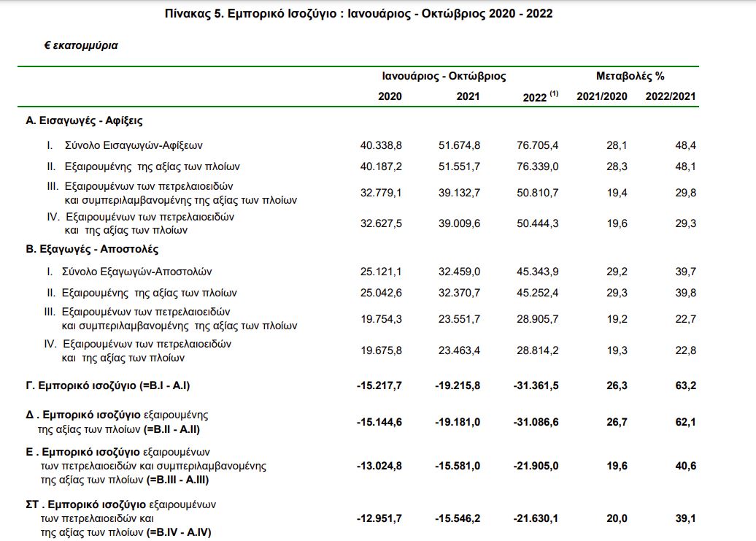Click the 48,4 percent change value
This screenshot has height=541, width=756.
coord(686,145)
